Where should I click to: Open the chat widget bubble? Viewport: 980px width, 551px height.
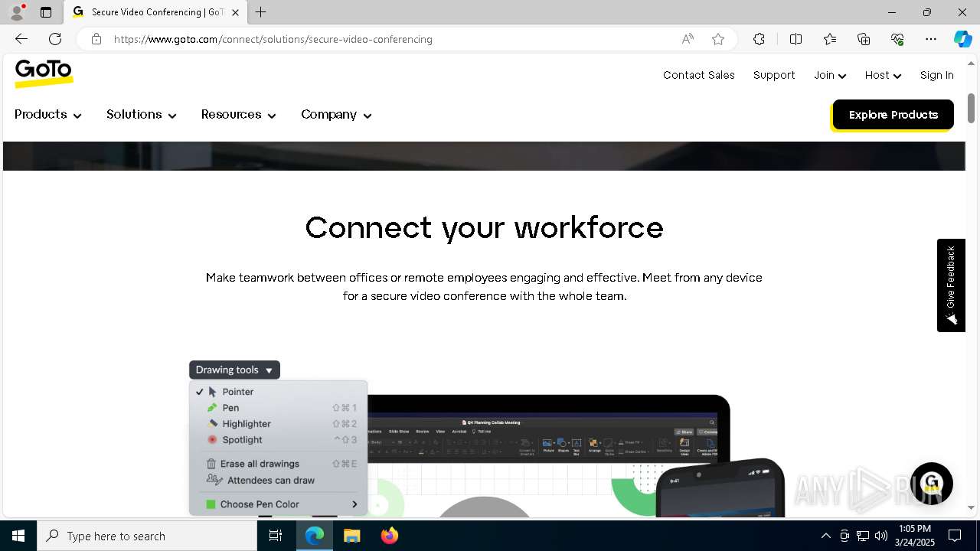pos(931,484)
